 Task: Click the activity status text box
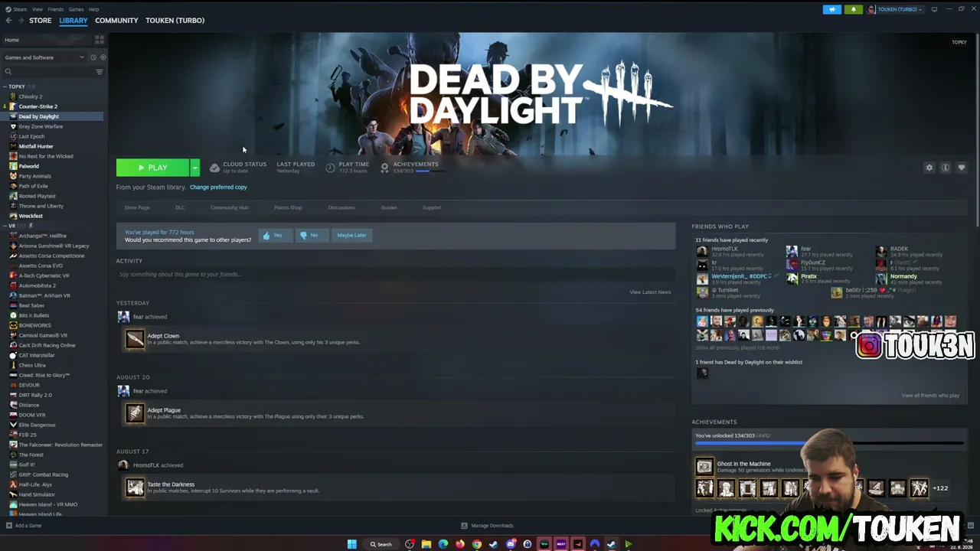[x=396, y=274]
